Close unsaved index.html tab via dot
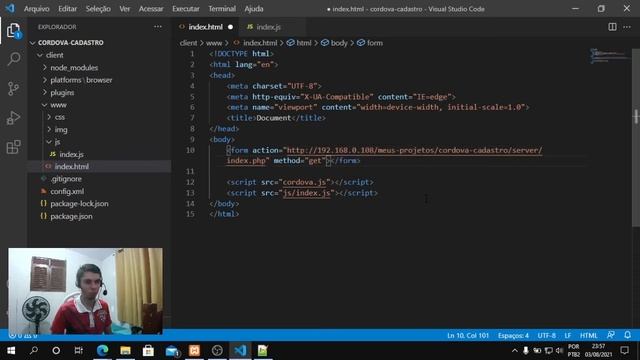The image size is (640, 360). point(230,27)
